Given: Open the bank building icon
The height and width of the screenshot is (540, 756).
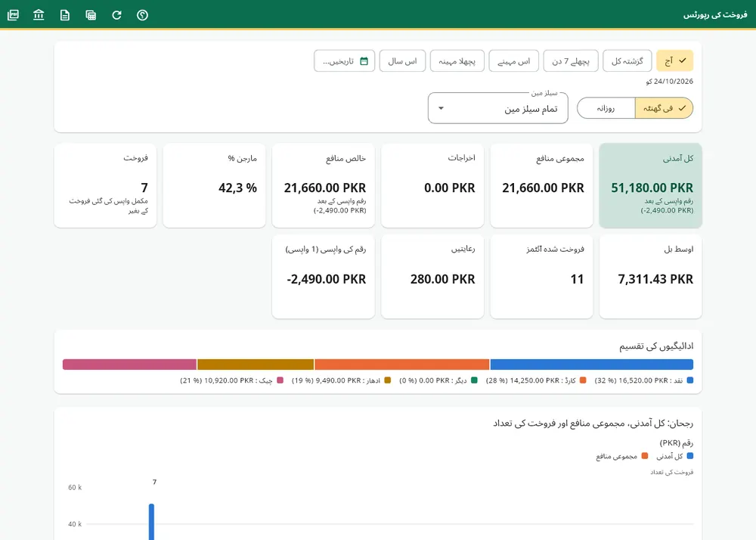Looking at the screenshot, I should (x=39, y=15).
